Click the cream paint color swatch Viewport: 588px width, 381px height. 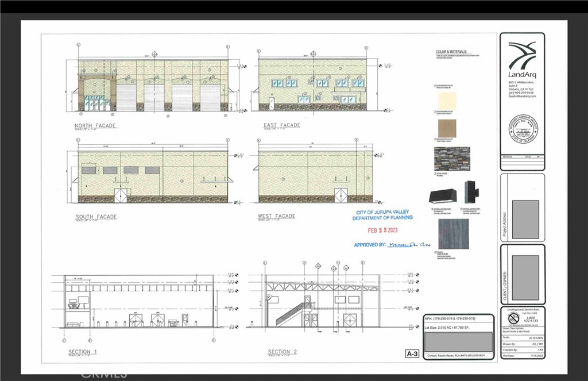[x=447, y=102]
